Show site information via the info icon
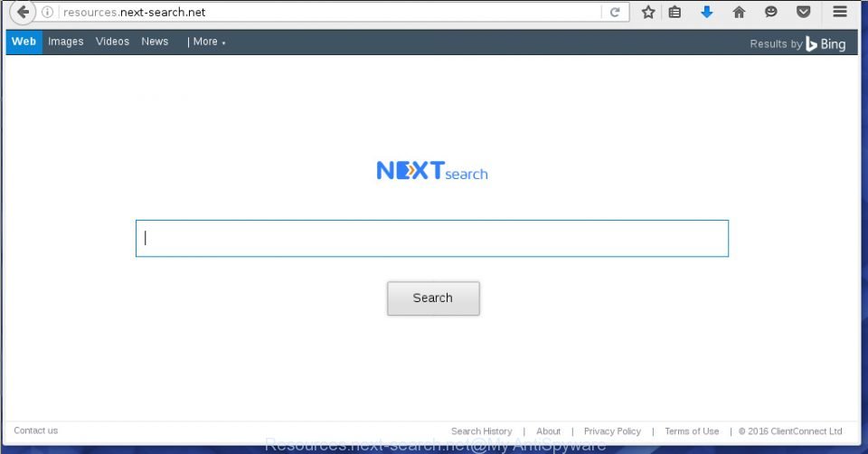868x454 pixels. pos(48,12)
